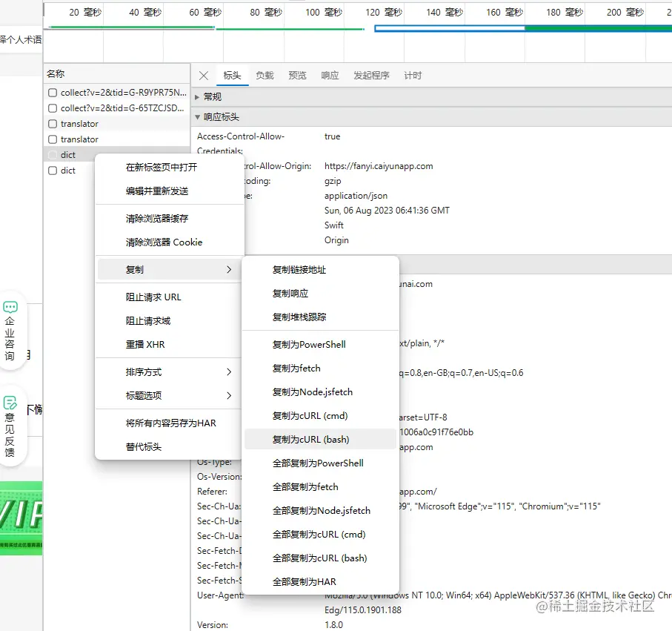This screenshot has width=672, height=631.
Task: Switch to the 发起程序 tab
Action: pyautogui.click(x=372, y=76)
